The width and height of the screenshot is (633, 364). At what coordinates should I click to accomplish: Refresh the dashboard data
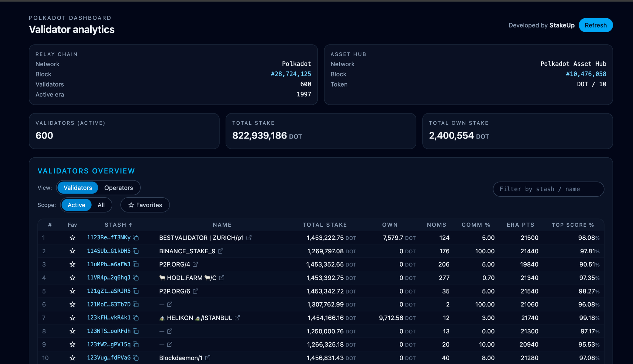point(595,25)
